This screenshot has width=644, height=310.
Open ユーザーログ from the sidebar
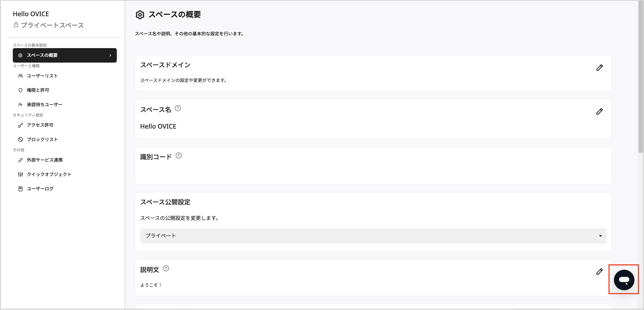point(40,189)
